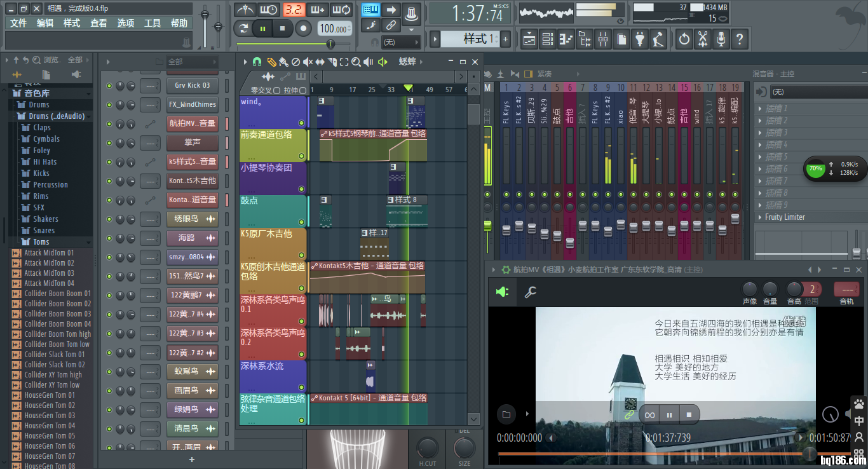The width and height of the screenshot is (868, 469).
Task: Click the green plugin icon in the video player
Action: [x=502, y=292]
